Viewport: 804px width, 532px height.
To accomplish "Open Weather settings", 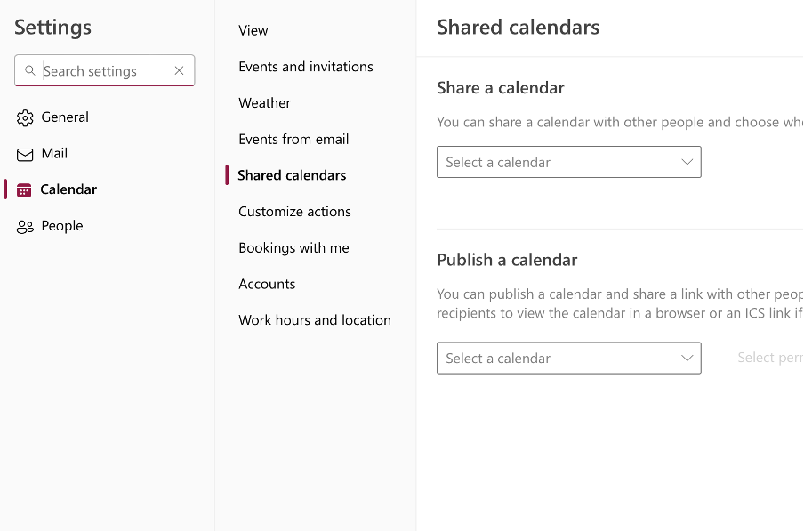I will [x=265, y=103].
